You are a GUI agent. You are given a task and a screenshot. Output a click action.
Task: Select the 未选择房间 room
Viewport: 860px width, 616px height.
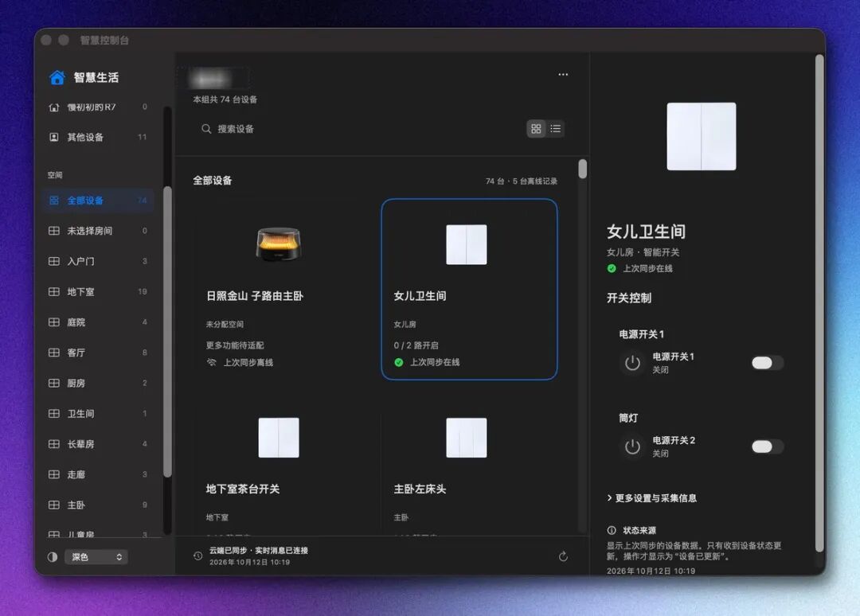[99, 231]
